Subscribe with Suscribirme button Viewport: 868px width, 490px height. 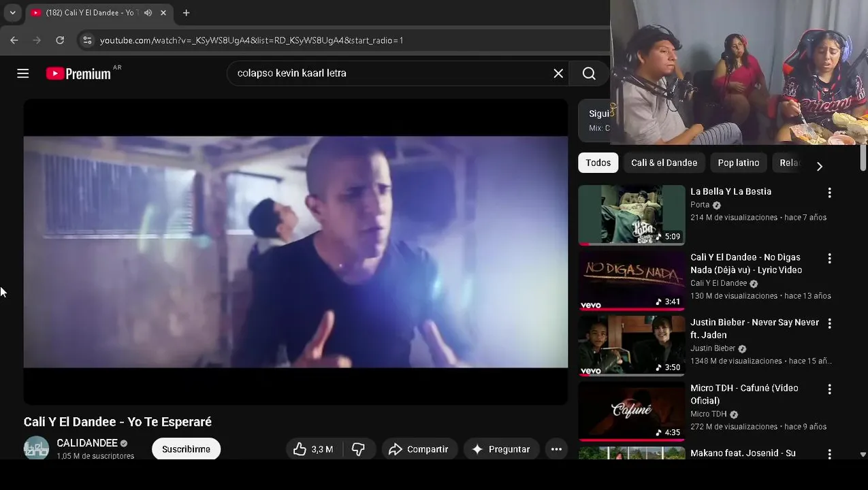186,449
